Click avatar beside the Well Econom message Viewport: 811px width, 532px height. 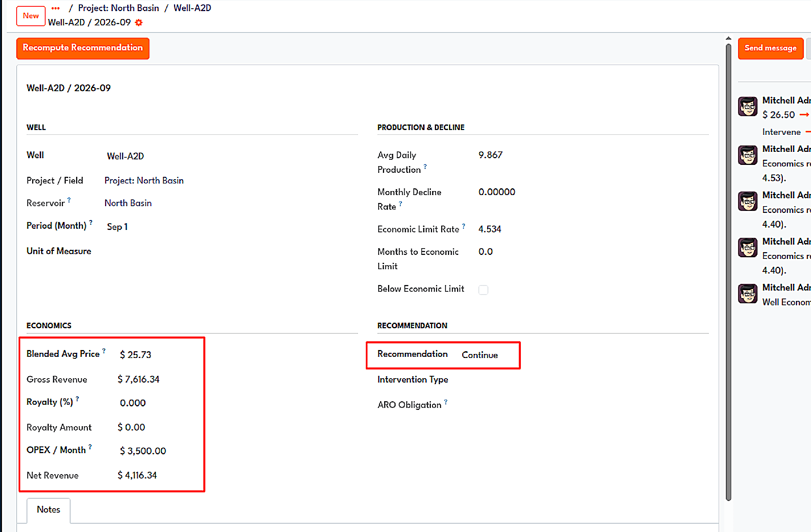748,294
